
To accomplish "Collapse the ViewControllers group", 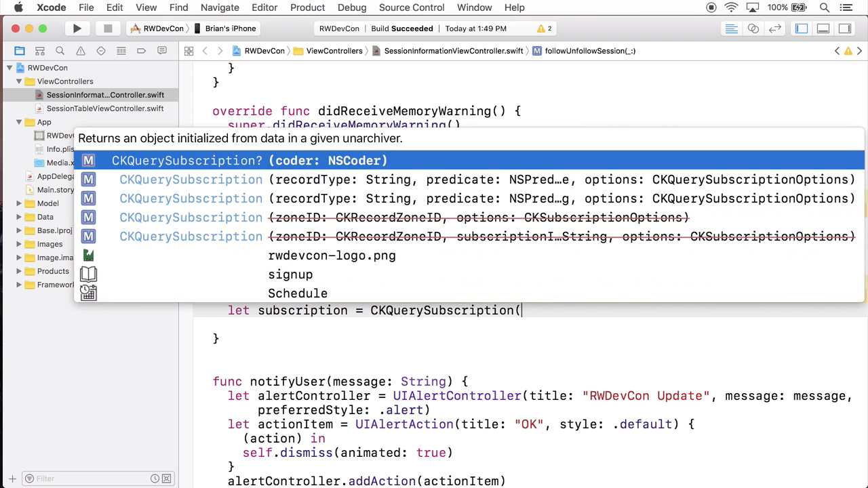I will point(19,81).
